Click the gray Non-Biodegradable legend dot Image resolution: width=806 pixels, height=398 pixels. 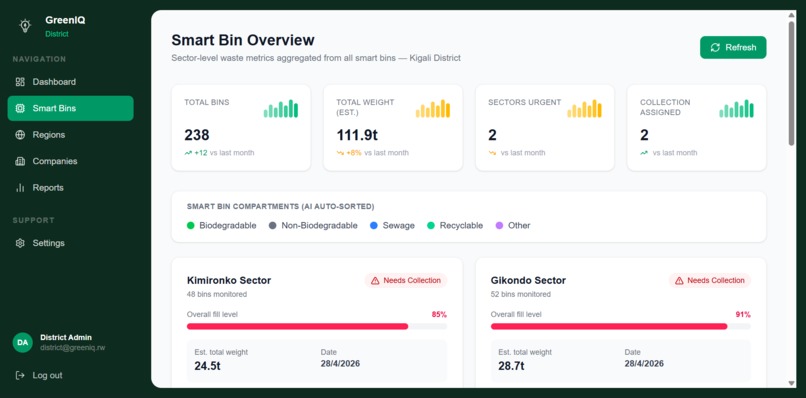pyautogui.click(x=273, y=225)
